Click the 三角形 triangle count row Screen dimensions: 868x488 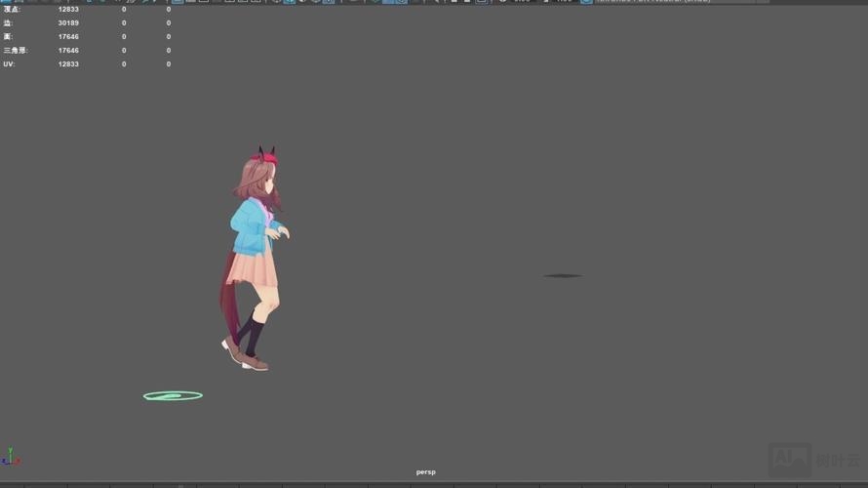[x=15, y=51]
